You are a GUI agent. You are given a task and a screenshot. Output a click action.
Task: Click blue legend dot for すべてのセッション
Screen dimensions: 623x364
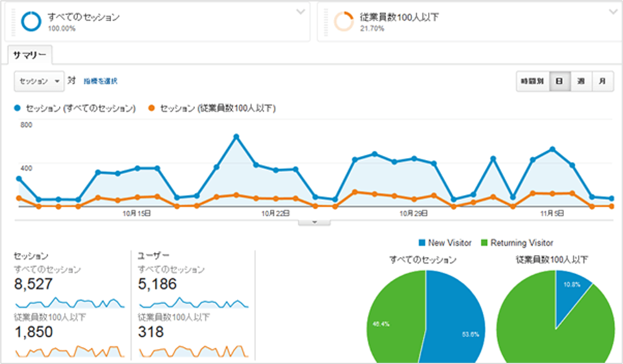[17, 108]
